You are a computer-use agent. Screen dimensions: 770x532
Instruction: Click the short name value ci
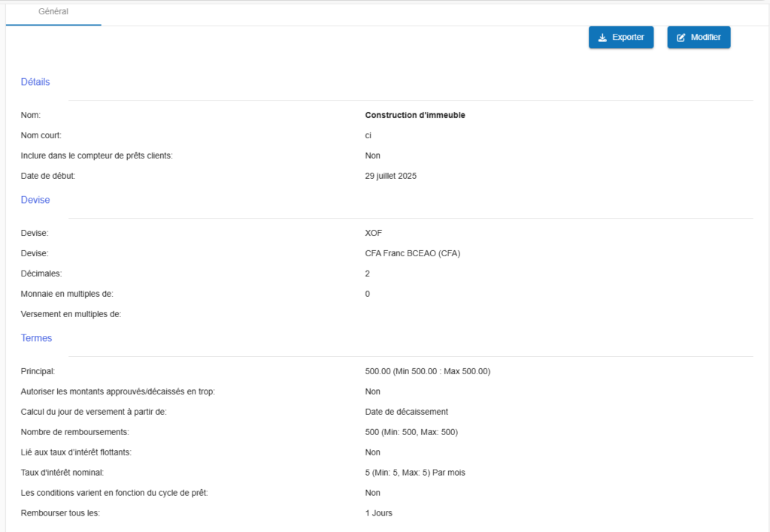(368, 135)
